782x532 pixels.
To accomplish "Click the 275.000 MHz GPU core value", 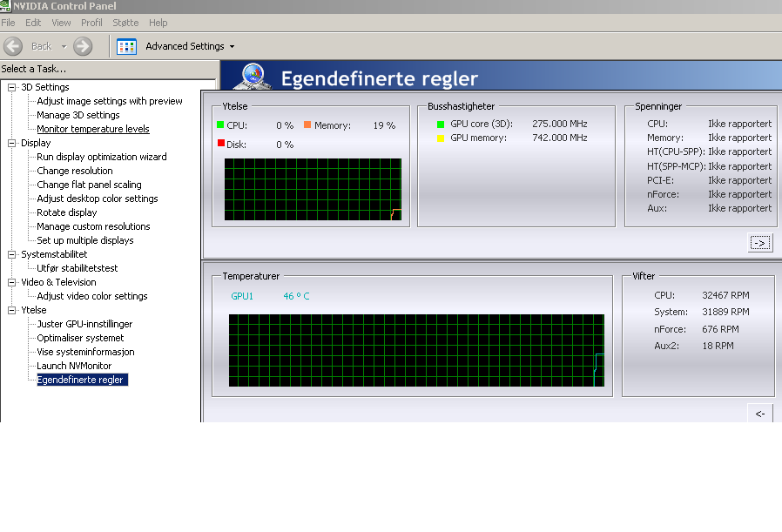I will click(560, 124).
